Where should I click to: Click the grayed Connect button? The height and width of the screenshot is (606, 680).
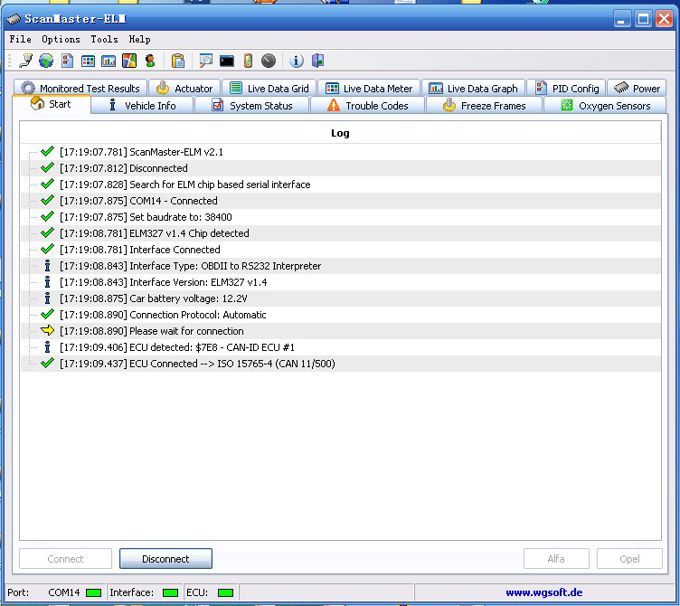tap(65, 559)
